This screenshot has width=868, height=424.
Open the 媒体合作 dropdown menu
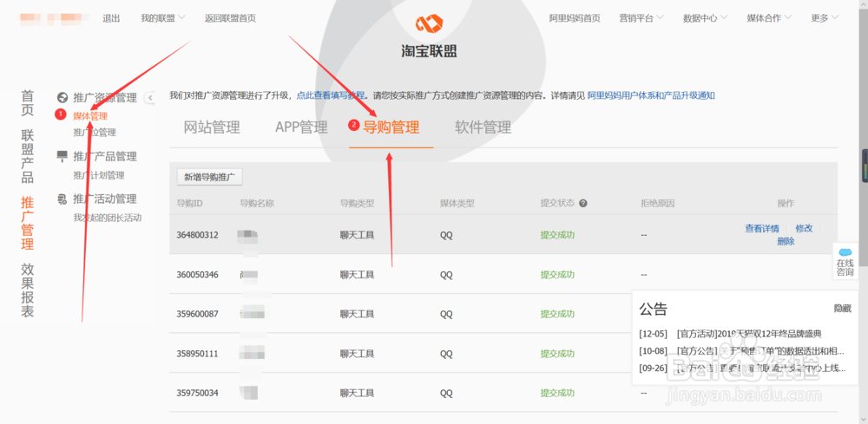[769, 18]
